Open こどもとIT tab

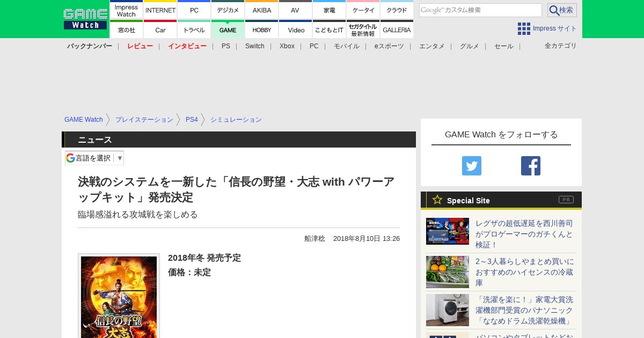(x=330, y=30)
